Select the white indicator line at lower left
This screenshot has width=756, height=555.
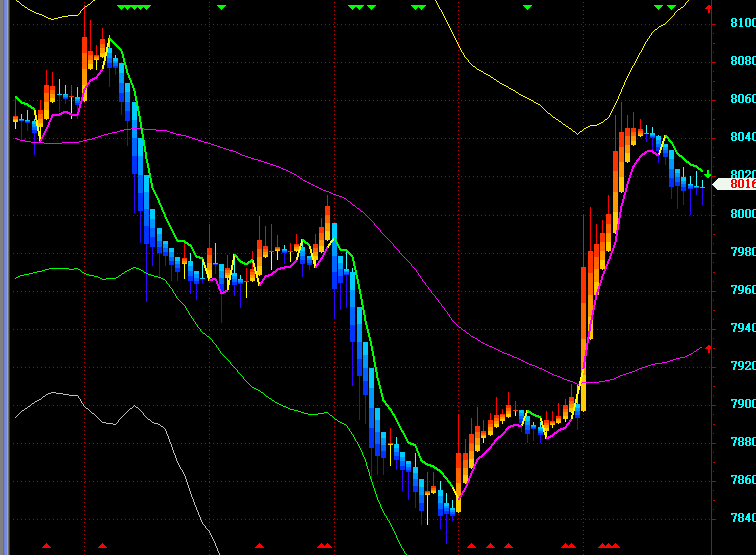click(x=166, y=429)
